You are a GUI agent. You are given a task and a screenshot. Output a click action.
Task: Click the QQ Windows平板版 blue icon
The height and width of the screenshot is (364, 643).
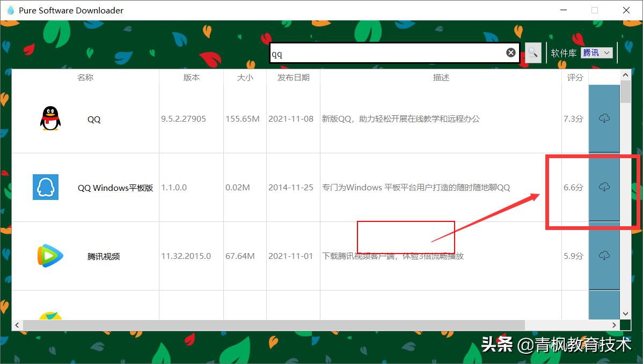pos(46,187)
